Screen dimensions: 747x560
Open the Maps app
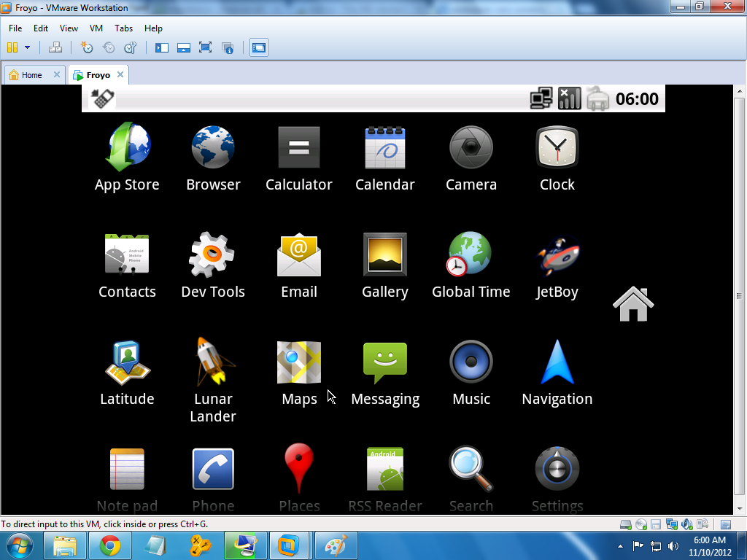click(x=298, y=373)
